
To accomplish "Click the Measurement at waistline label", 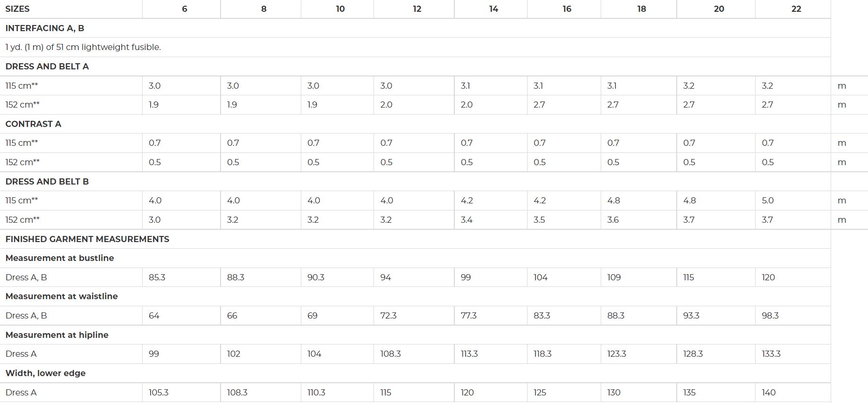I will point(61,296).
